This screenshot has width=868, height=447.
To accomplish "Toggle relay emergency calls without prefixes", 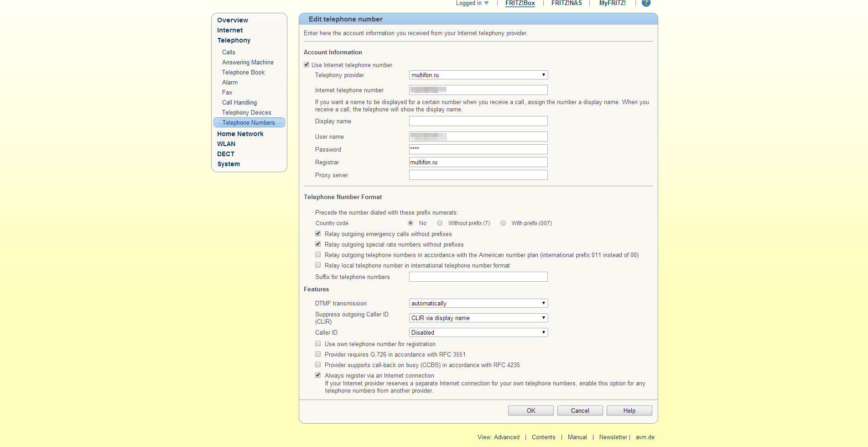I will [x=318, y=234].
